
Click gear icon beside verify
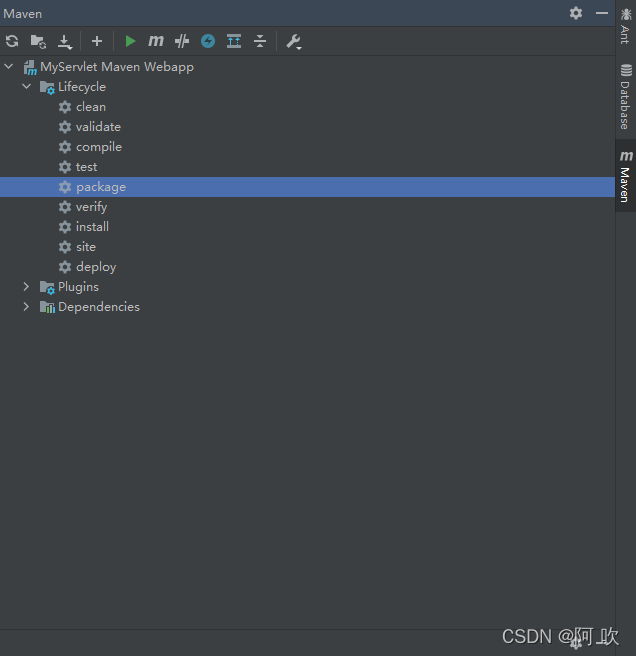point(65,207)
